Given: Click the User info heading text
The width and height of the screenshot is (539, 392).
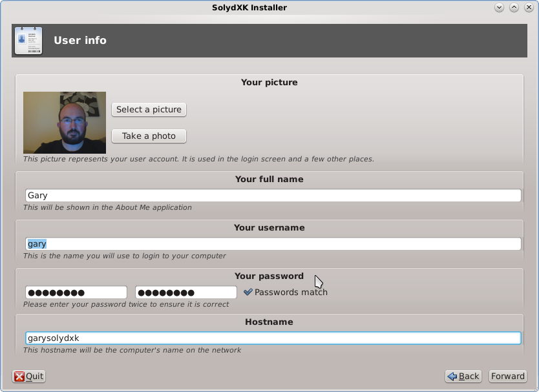Looking at the screenshot, I should pos(80,40).
